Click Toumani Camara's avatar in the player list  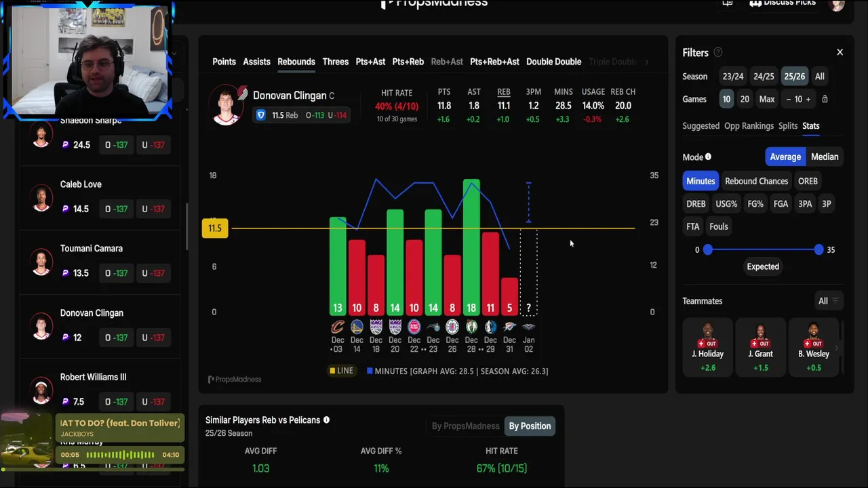tap(41, 263)
